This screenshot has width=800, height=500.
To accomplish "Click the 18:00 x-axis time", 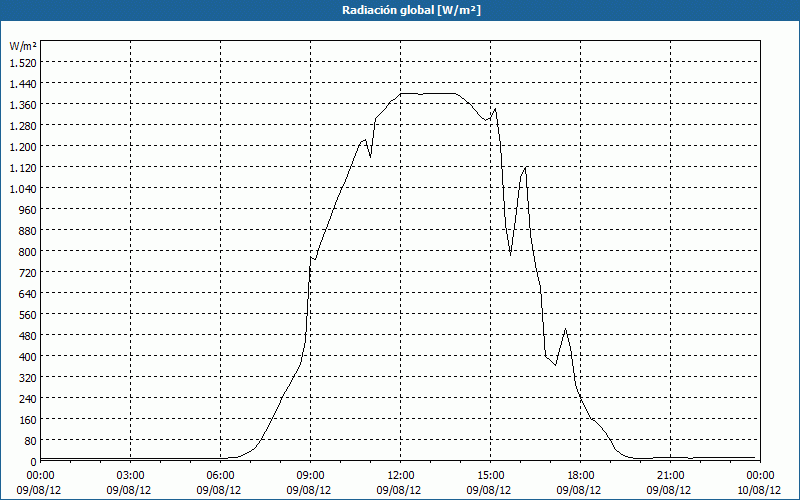I will [x=580, y=476].
